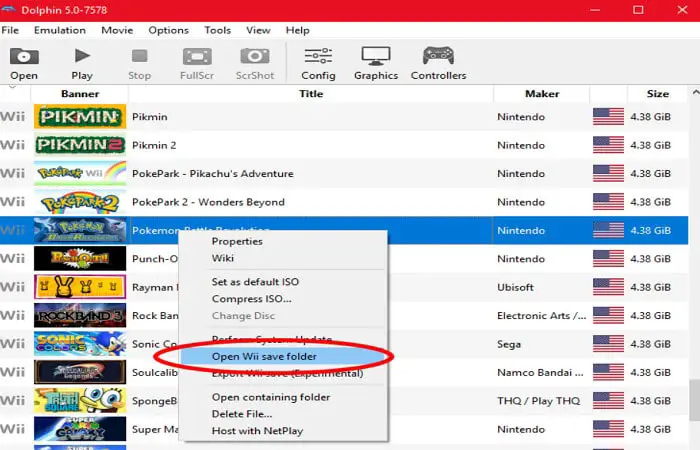Click the US flag in the Sega row

point(608,344)
